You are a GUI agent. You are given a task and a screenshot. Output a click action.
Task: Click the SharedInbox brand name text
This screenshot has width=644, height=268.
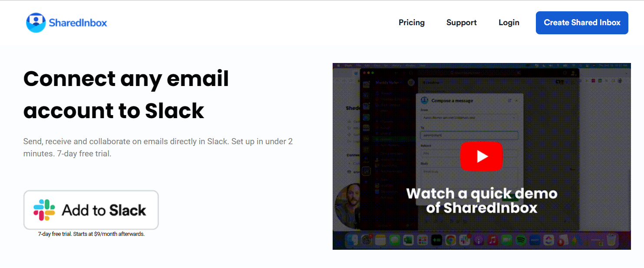pos(78,23)
